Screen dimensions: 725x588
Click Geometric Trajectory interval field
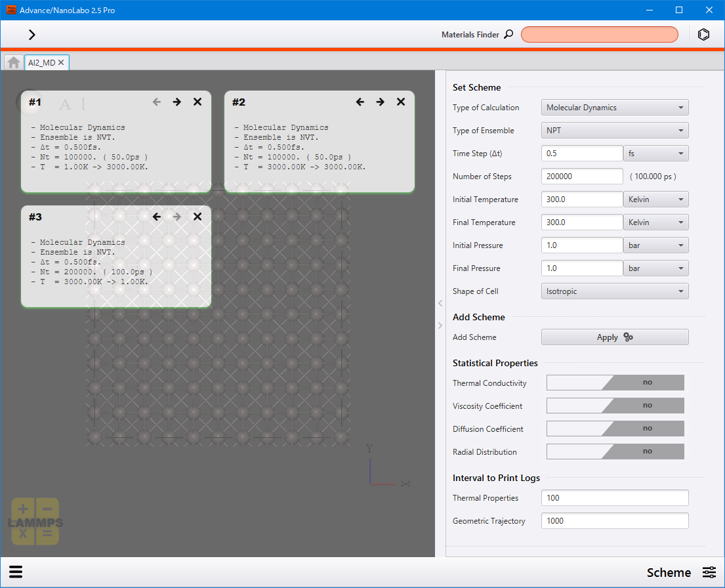(x=615, y=521)
